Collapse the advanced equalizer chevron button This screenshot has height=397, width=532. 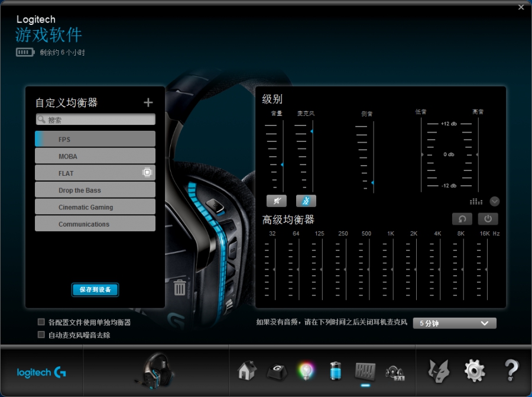pos(495,201)
